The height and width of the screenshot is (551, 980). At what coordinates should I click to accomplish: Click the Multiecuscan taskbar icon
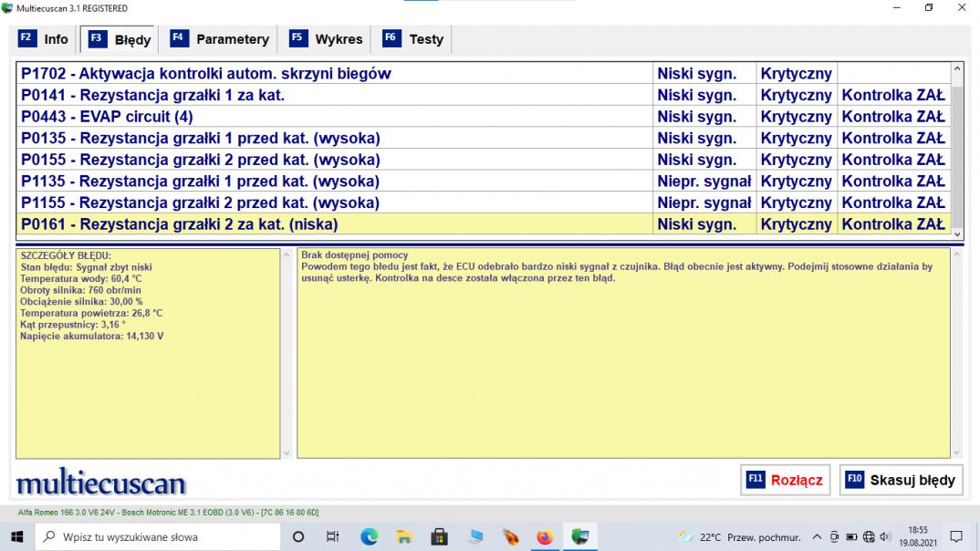pos(579,537)
